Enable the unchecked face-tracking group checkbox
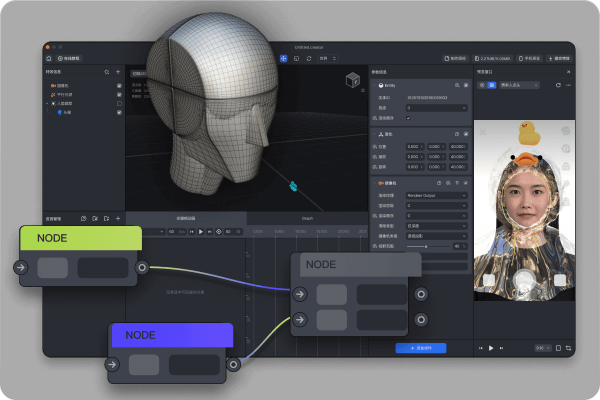Image resolution: width=600 pixels, height=400 pixels. click(120, 103)
